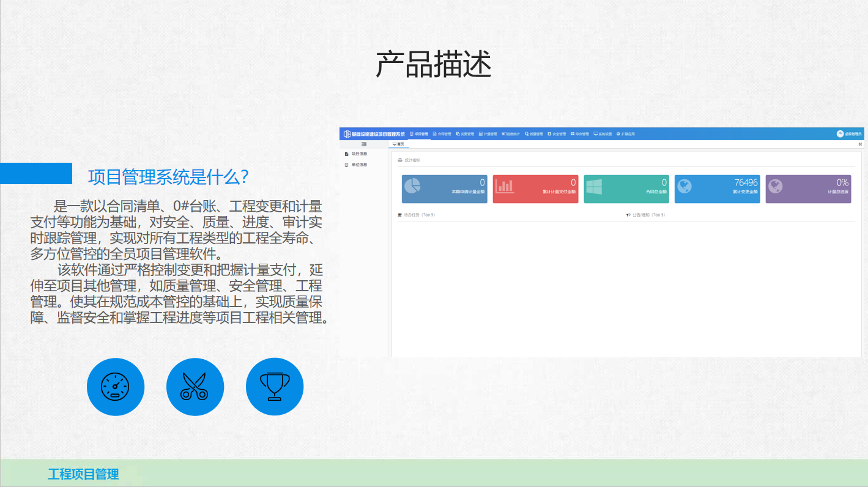Viewport: 868px width, 487px height.
Task: Click the 项目管理系统是什么? heading
Action: (x=168, y=177)
